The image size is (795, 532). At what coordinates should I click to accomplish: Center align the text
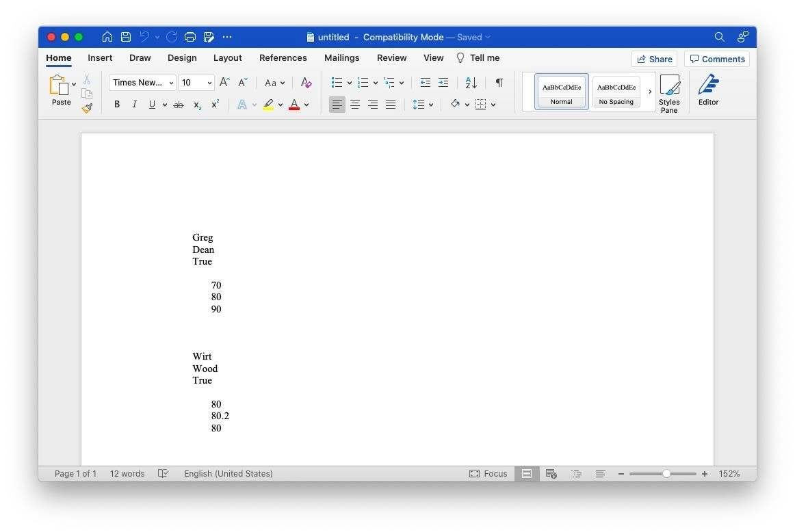click(355, 105)
